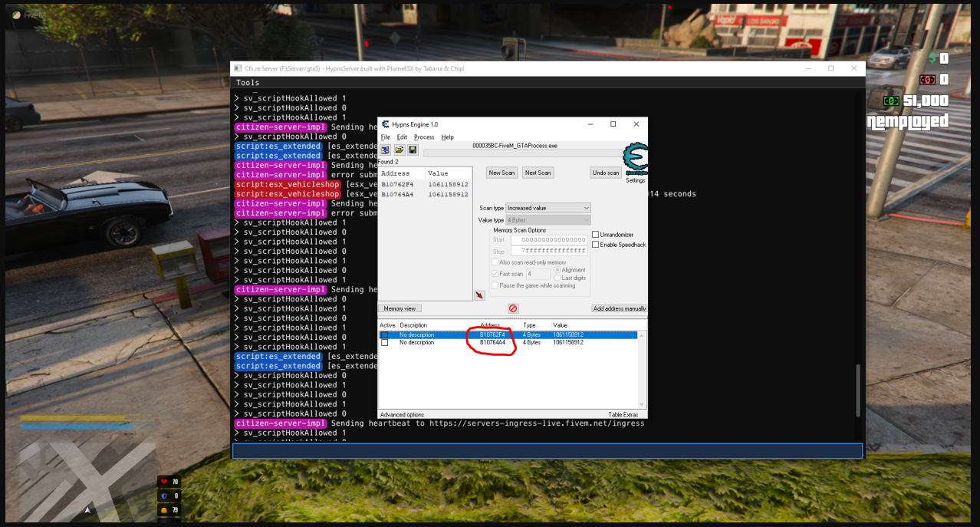980x527 pixels.
Task: Open the Value type dropdown
Action: point(548,220)
